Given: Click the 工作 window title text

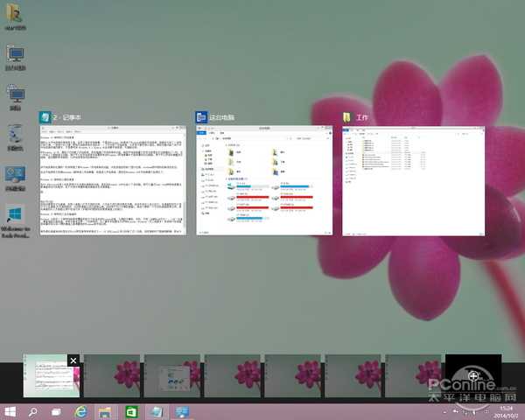Looking at the screenshot, I should (x=362, y=117).
